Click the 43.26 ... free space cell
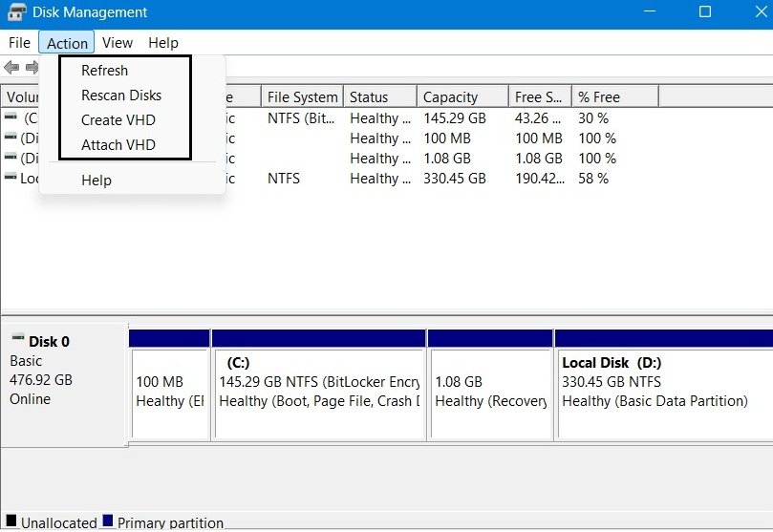This screenshot has width=773, height=532. click(538, 118)
